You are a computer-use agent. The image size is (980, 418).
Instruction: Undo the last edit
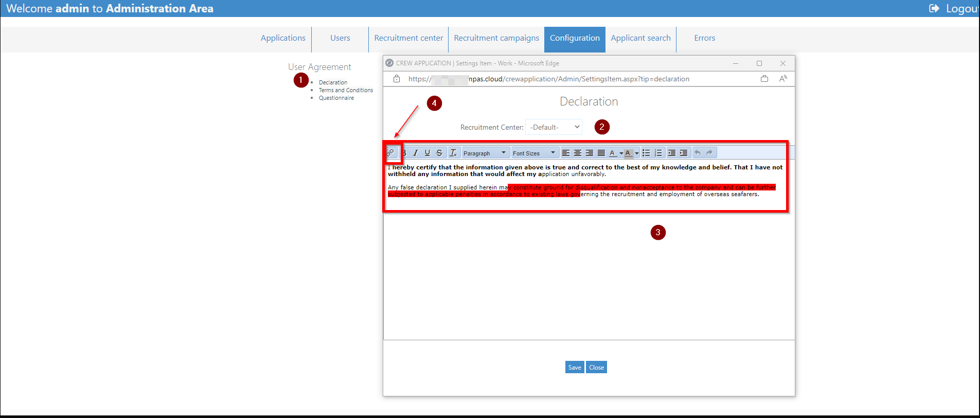698,153
